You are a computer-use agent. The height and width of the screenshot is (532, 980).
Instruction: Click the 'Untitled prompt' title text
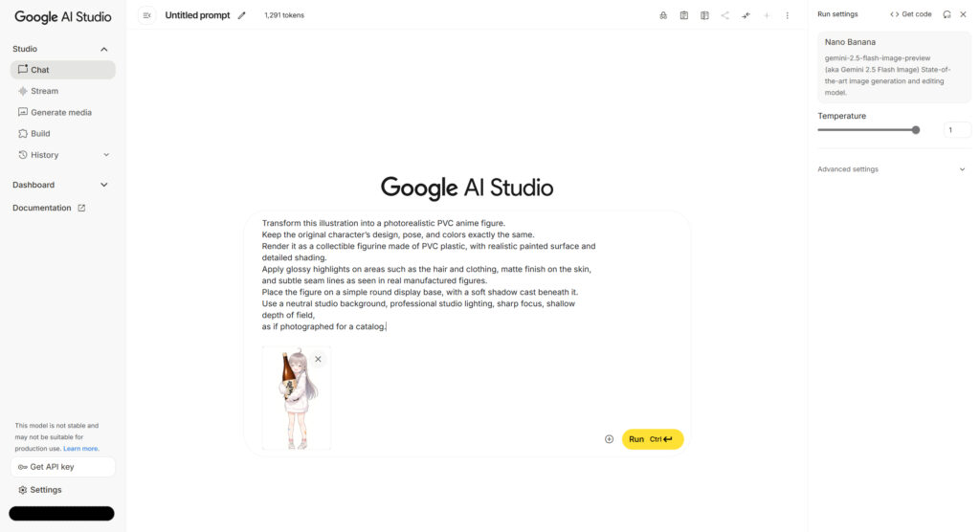pos(197,15)
